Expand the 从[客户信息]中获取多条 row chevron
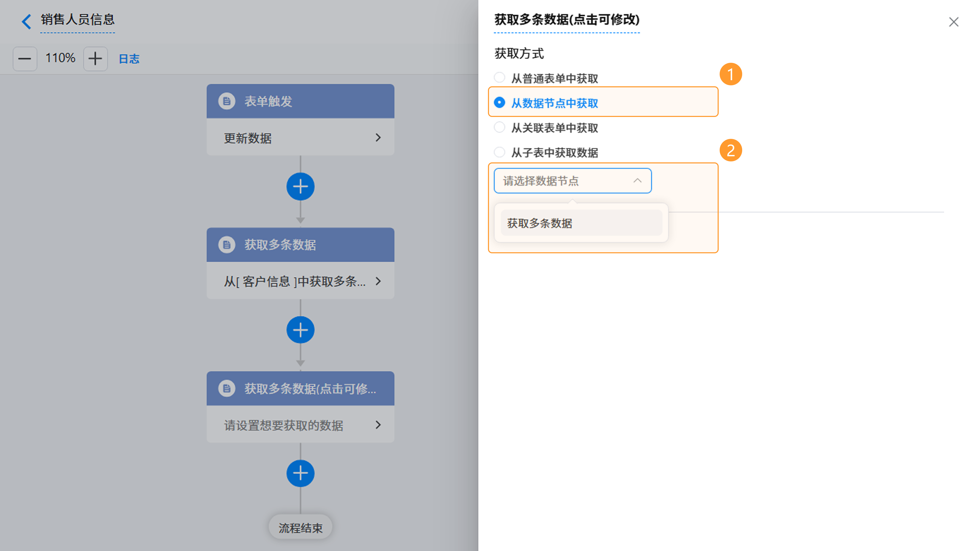 pyautogui.click(x=378, y=281)
